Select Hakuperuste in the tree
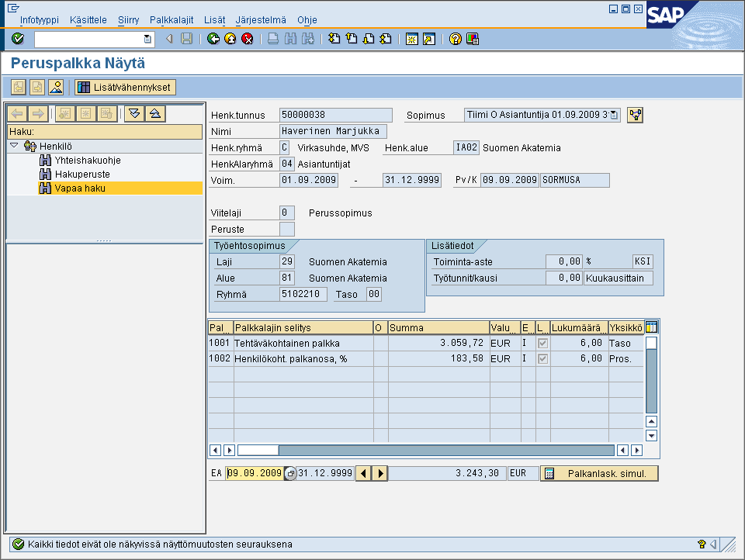 (82, 175)
